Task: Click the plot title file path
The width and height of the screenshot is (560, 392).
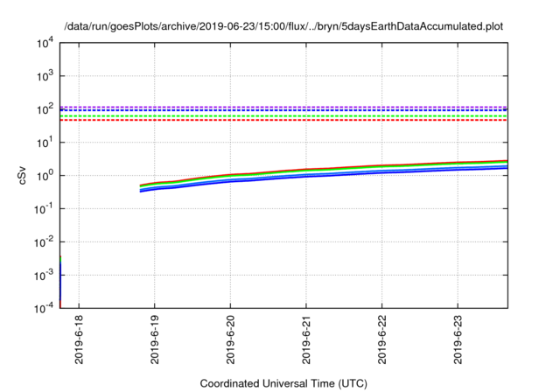Action: pos(283,26)
